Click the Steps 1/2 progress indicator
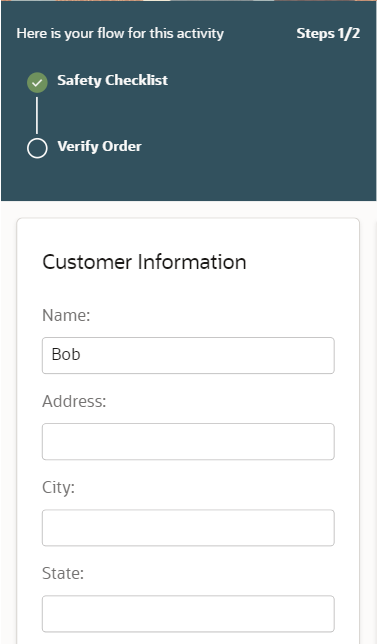Image resolution: width=379 pixels, height=644 pixels. [328, 33]
